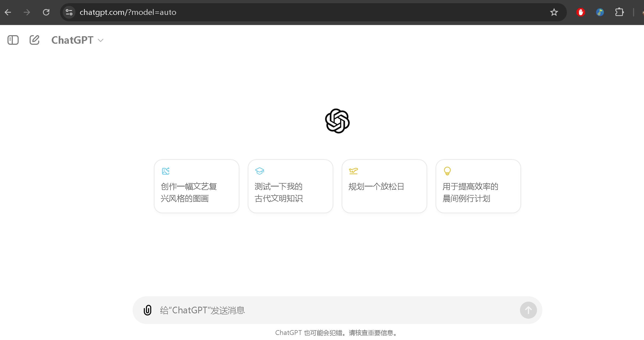Open site information icon in address bar
This screenshot has height=340, width=644.
coord(69,12)
